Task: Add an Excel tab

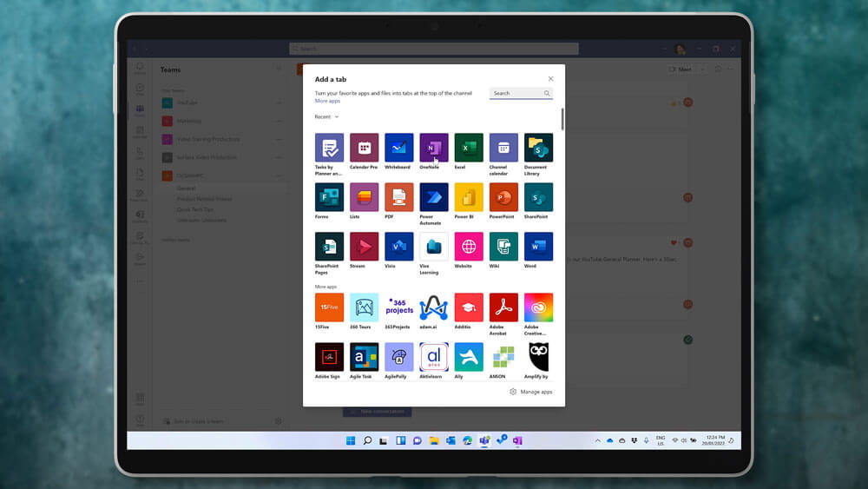Action: click(x=469, y=148)
